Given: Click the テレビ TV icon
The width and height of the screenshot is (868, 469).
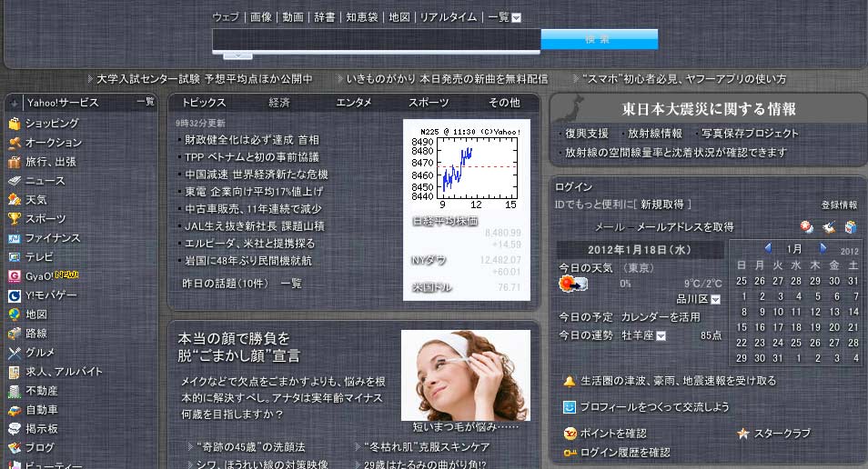Looking at the screenshot, I should [x=14, y=257].
